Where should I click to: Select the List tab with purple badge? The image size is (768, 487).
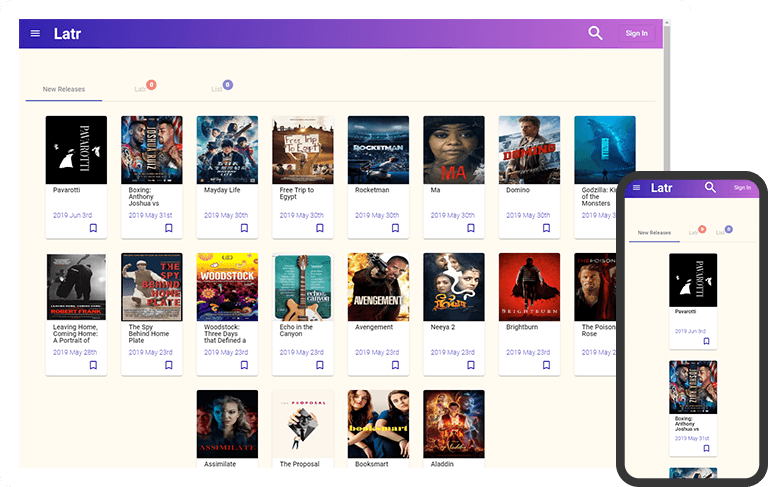(x=218, y=89)
